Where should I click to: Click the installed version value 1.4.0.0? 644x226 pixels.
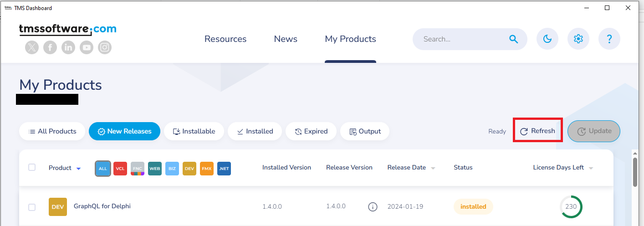tap(272, 206)
